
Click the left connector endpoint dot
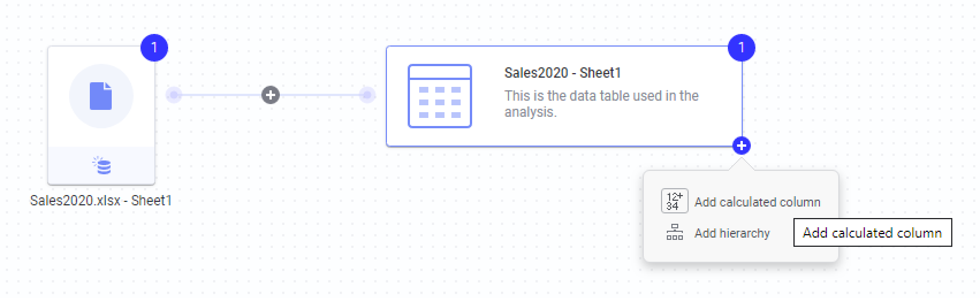(174, 95)
